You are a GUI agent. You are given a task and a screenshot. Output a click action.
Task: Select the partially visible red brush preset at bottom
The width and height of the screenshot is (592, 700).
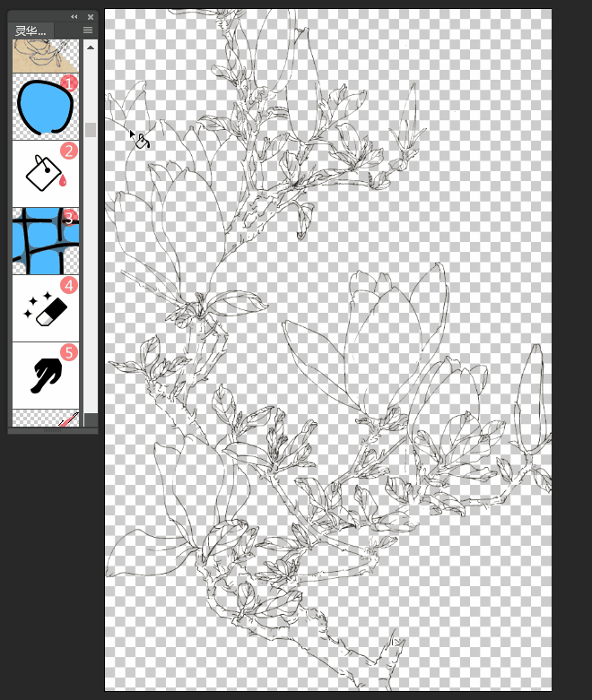(x=46, y=419)
